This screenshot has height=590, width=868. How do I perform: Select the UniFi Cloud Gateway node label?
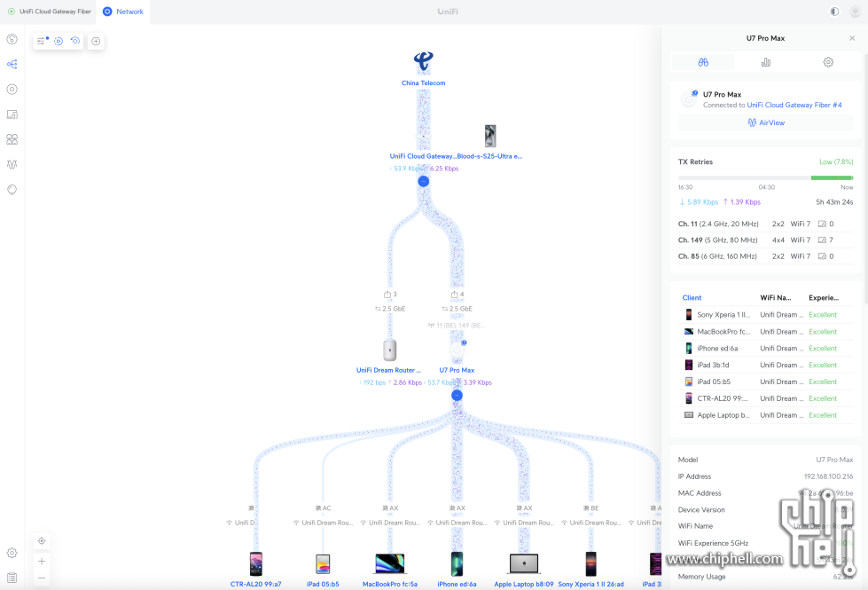(422, 156)
